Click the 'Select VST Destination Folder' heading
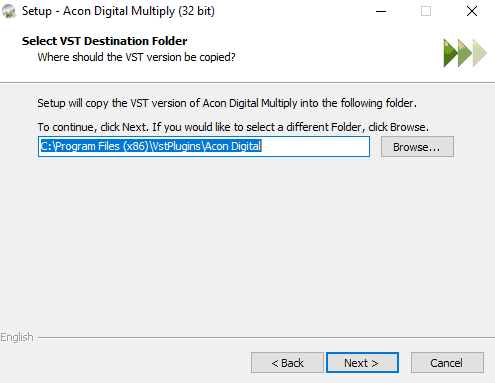This screenshot has height=383, width=495. coord(105,41)
